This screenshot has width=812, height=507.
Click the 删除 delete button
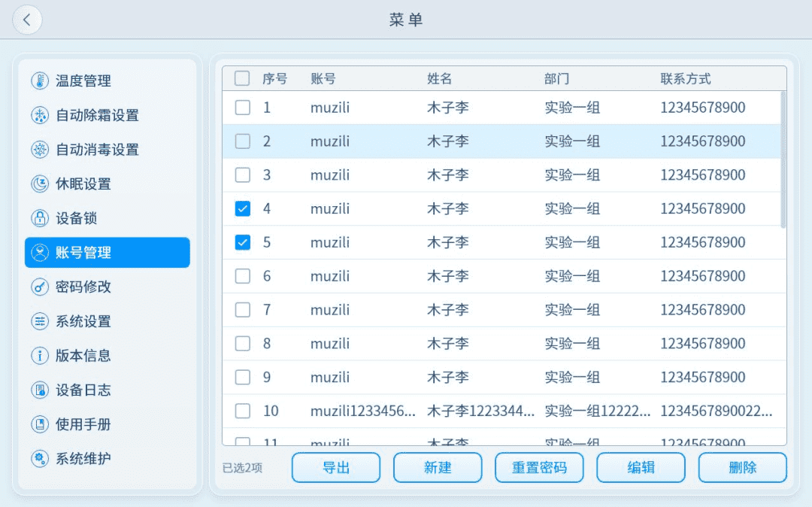[x=742, y=468]
